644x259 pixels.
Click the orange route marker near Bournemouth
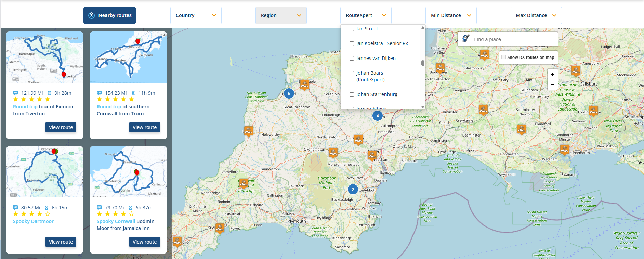565,149
